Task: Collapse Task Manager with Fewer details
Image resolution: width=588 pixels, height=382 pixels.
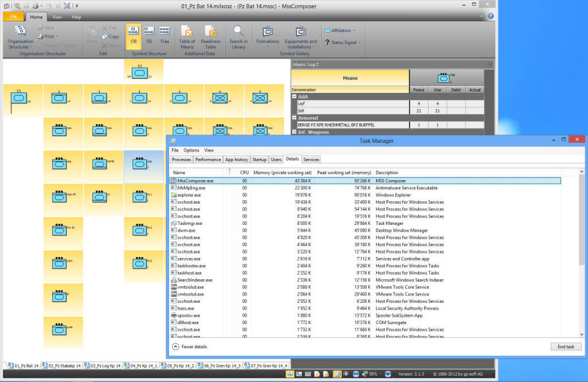Action: click(190, 347)
